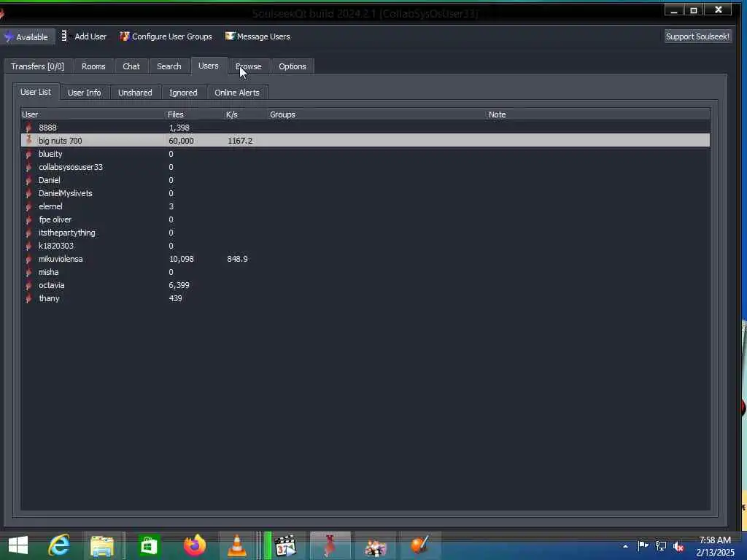Open the Chat tab
Image resolution: width=747 pixels, height=560 pixels.
131,66
